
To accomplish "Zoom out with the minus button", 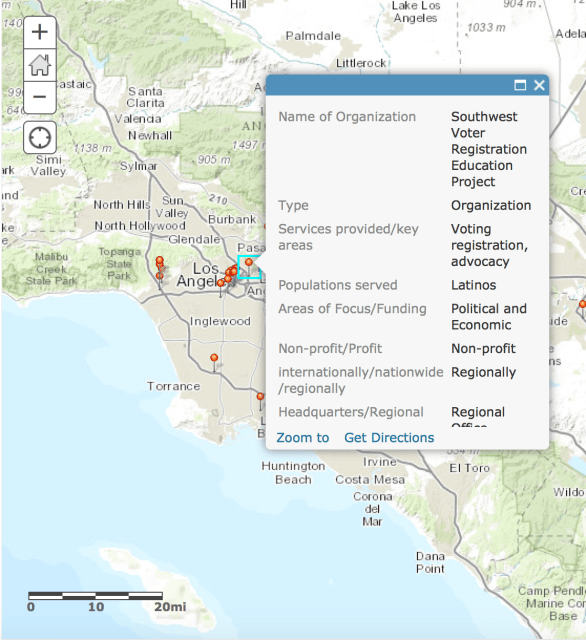I will (x=40, y=97).
